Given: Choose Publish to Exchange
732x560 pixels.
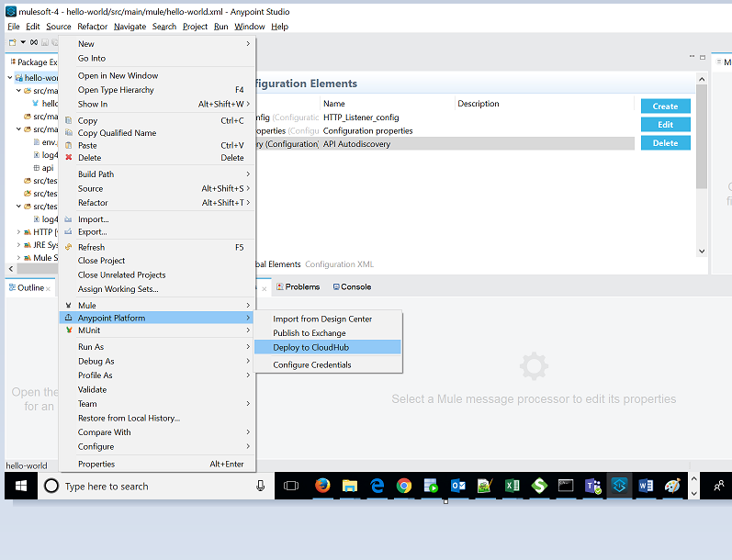Looking at the screenshot, I should 327,333.
